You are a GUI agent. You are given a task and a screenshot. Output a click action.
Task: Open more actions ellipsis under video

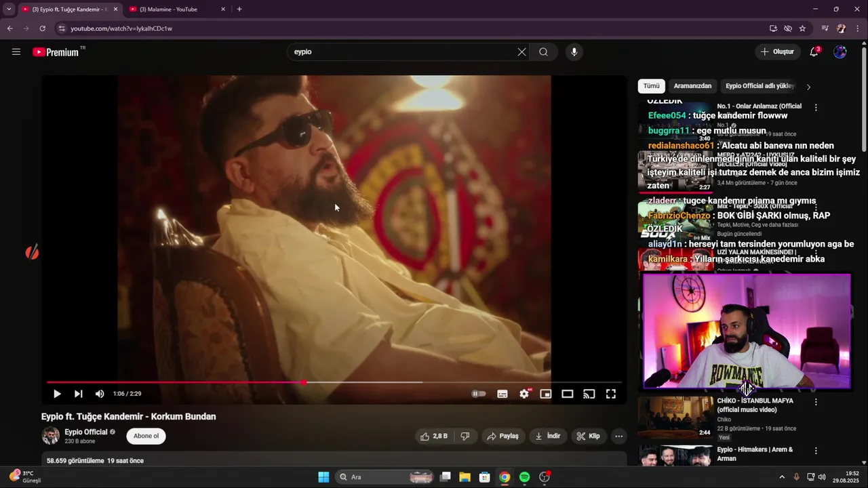tap(618, 436)
